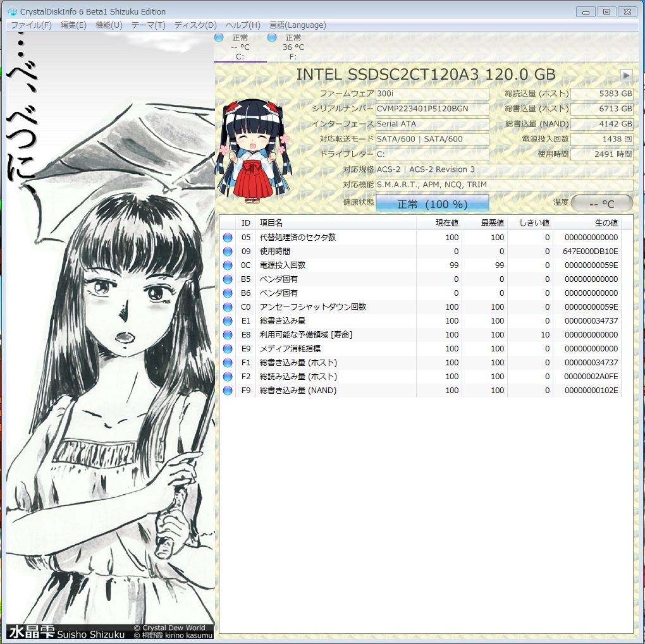Screen dimensions: 645x644
Task: Click status orb of attribute F2
Action: [x=228, y=376]
